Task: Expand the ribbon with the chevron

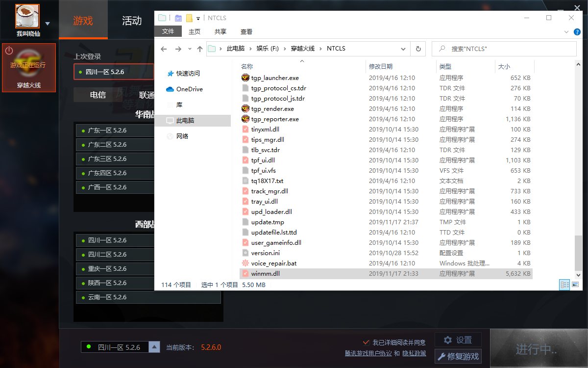Action: pyautogui.click(x=567, y=31)
